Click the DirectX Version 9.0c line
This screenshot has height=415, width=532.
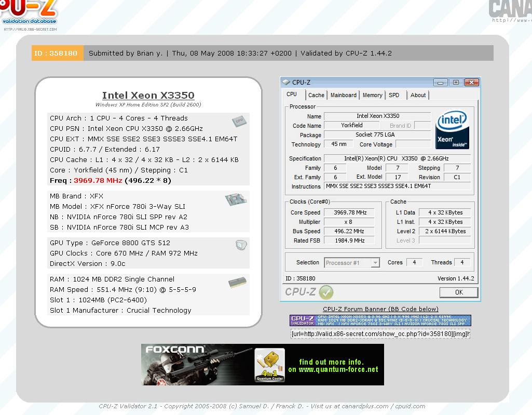click(88, 264)
